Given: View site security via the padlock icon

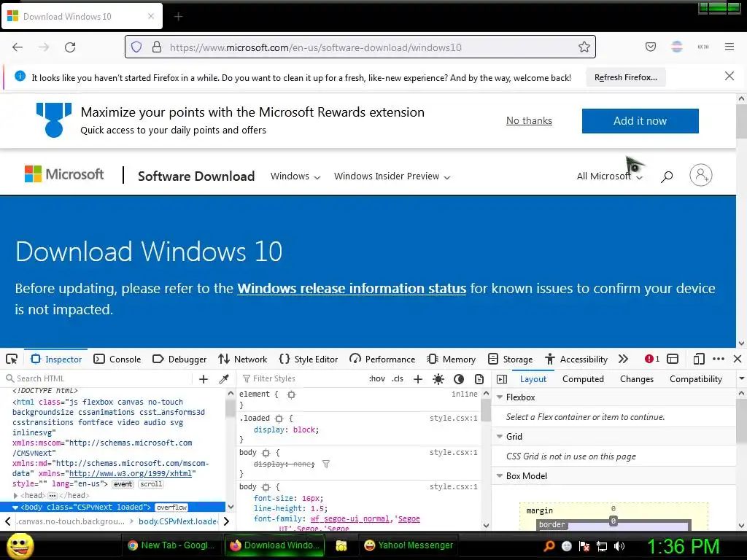Looking at the screenshot, I should point(157,47).
